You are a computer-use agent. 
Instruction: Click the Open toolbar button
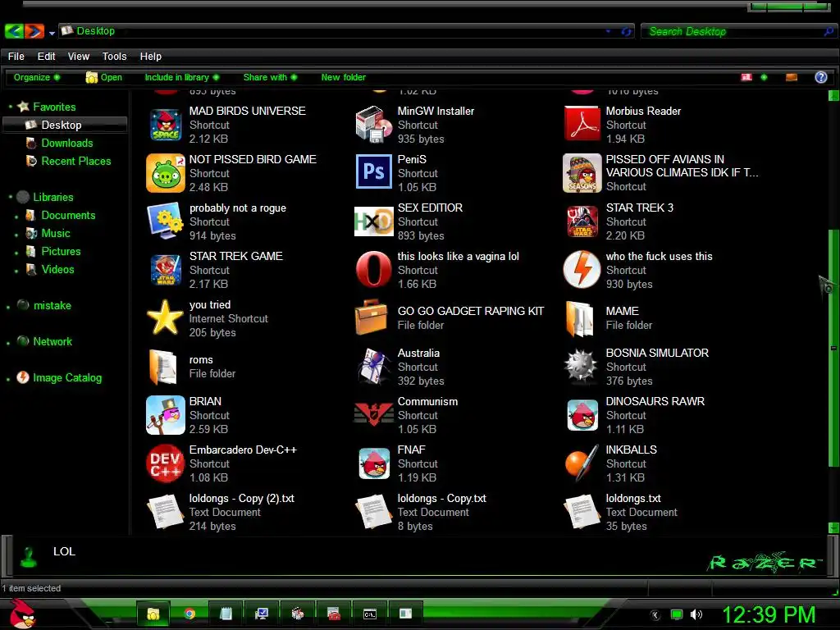(104, 77)
